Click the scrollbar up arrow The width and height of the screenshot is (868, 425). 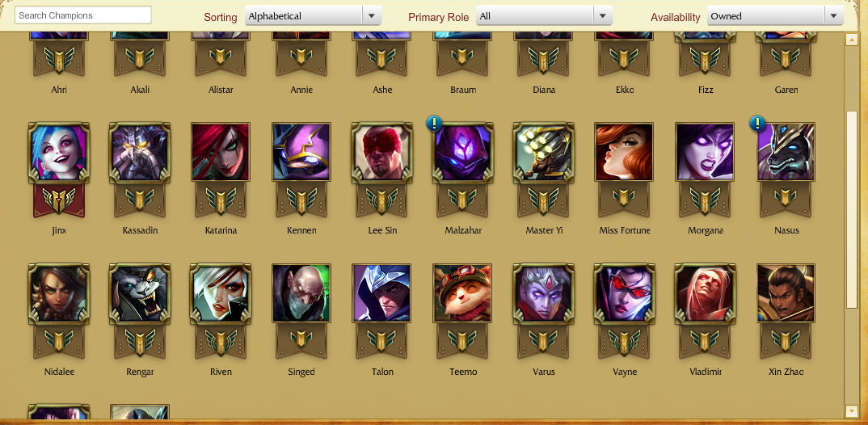point(851,40)
